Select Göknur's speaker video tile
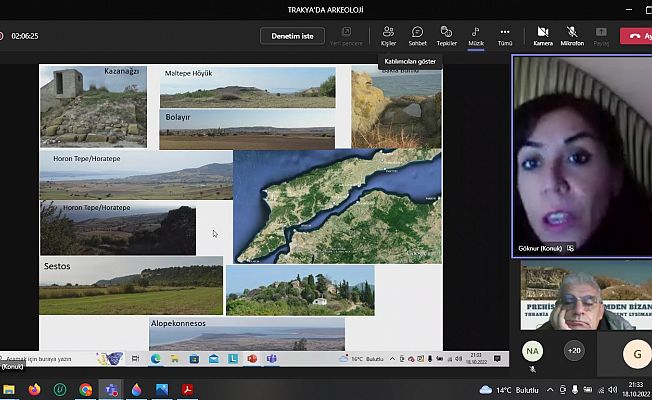The image size is (652, 400). point(581,155)
